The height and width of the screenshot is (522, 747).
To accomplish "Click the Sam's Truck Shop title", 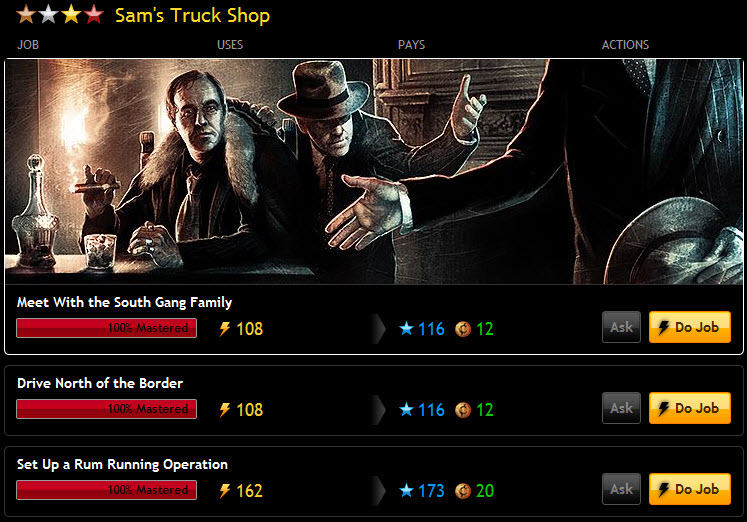I will coord(192,15).
